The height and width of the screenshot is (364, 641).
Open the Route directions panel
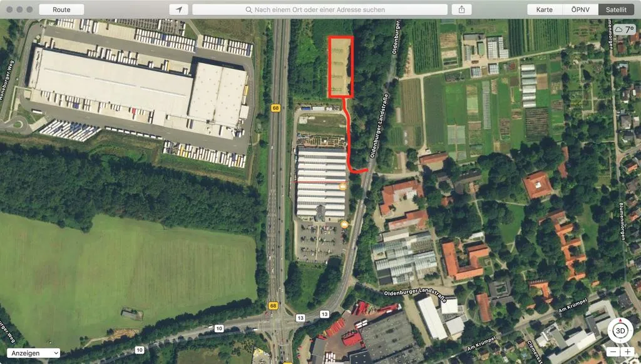pos(61,9)
